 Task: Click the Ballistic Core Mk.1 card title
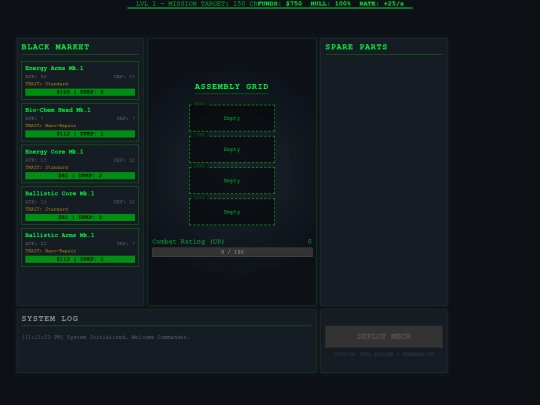point(60,193)
